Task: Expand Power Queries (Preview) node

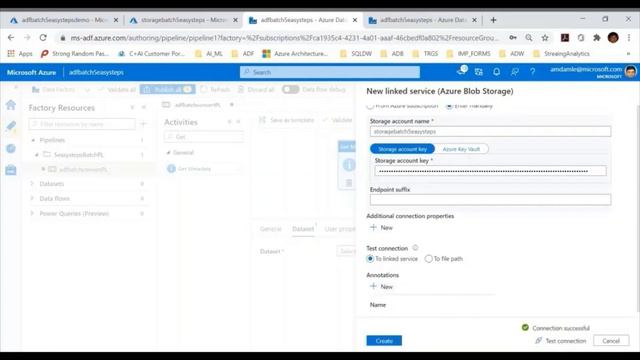Action: 32,213
